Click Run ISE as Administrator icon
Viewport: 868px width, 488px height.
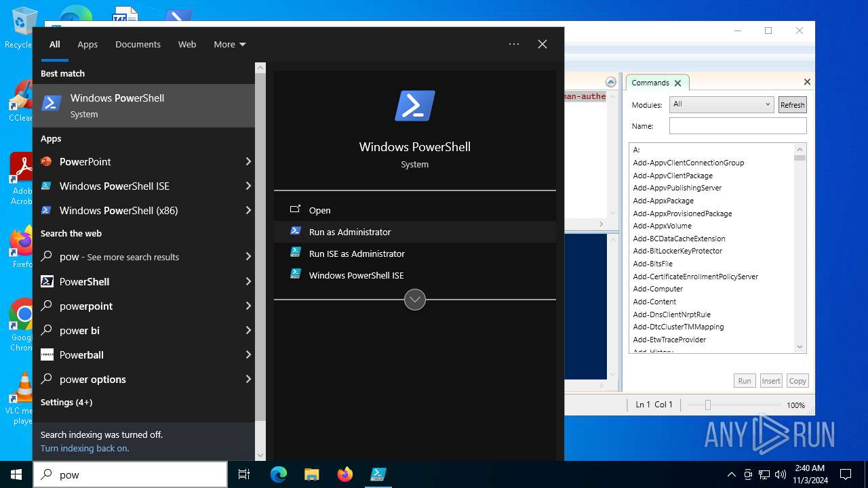click(295, 253)
